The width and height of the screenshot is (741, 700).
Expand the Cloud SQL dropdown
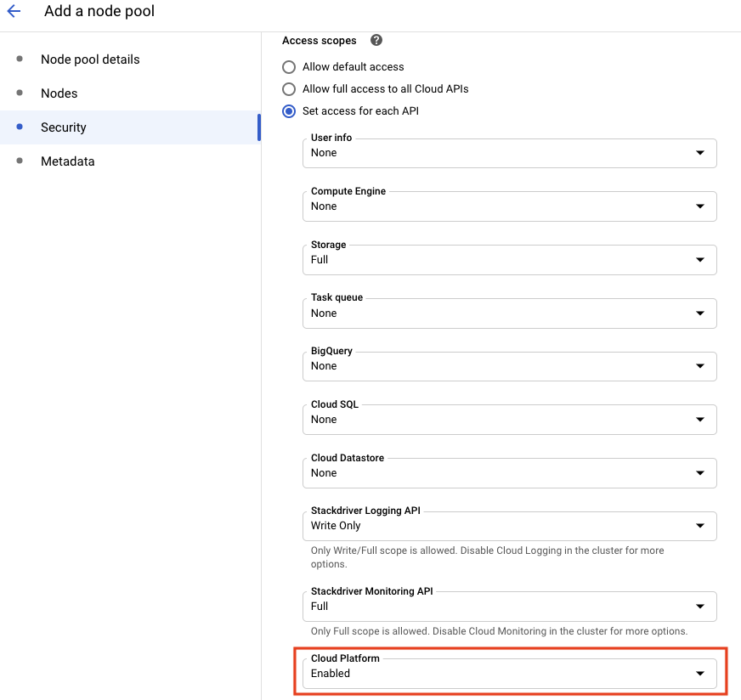coord(509,420)
